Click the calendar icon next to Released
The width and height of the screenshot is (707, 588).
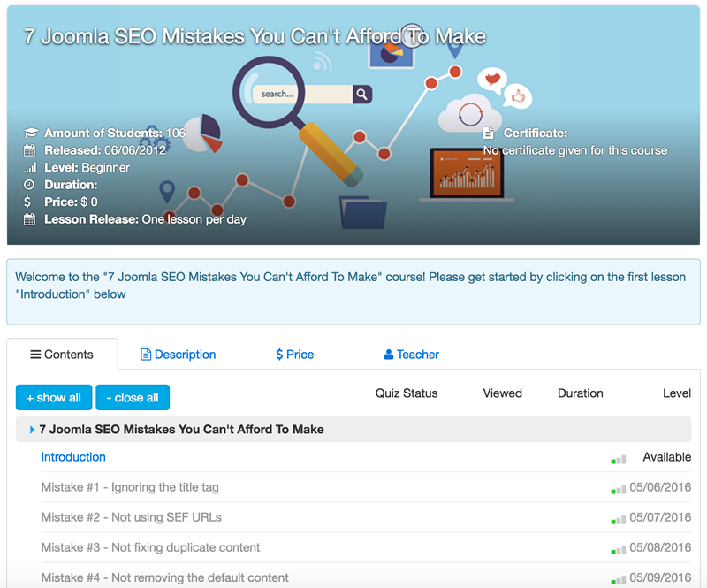(x=29, y=150)
